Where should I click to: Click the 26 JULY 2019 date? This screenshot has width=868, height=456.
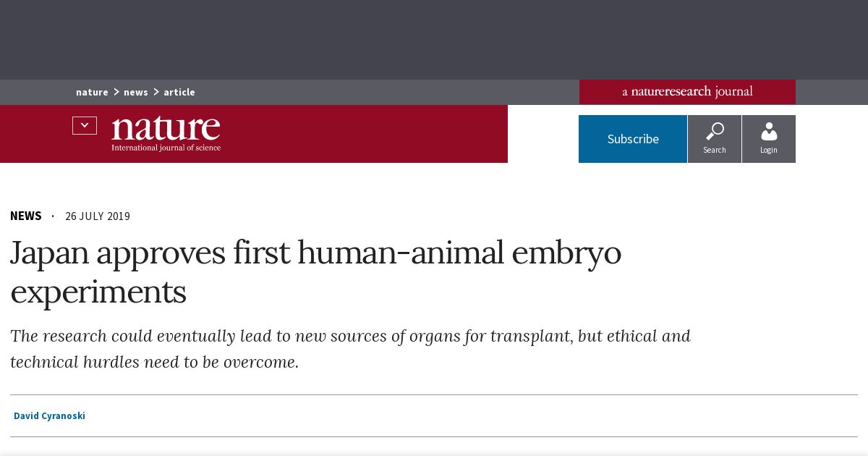(98, 216)
